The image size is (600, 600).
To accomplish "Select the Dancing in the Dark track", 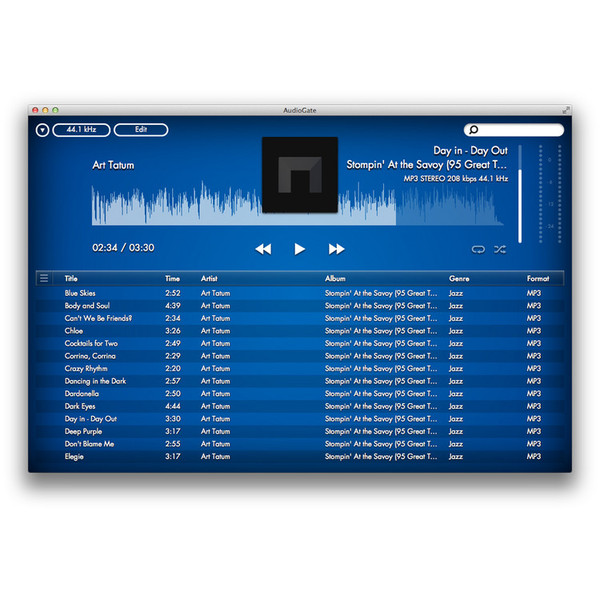I will tap(300, 381).
